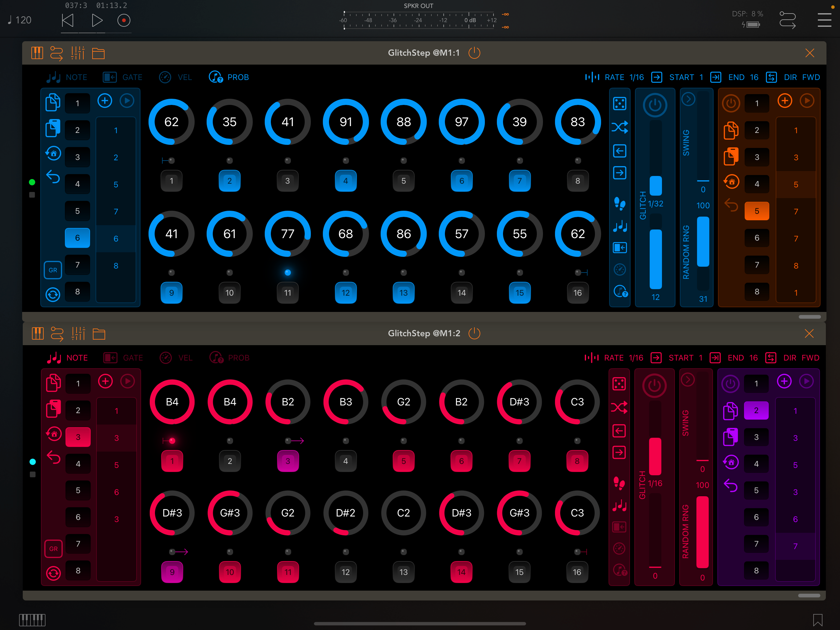Start playback with the play button
The image size is (840, 630).
pyautogui.click(x=97, y=20)
